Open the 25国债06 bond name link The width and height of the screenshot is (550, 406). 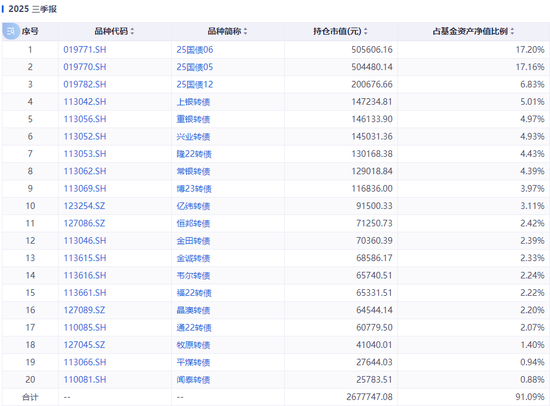[195, 50]
